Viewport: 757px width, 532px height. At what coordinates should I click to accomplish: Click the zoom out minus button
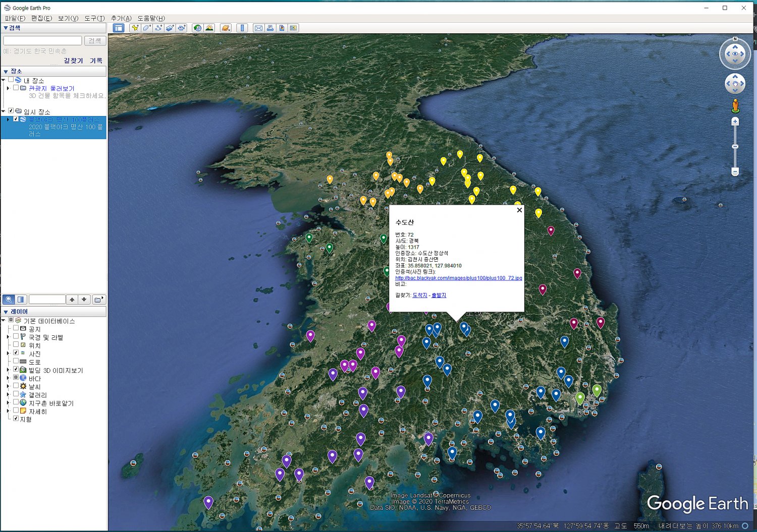click(735, 172)
